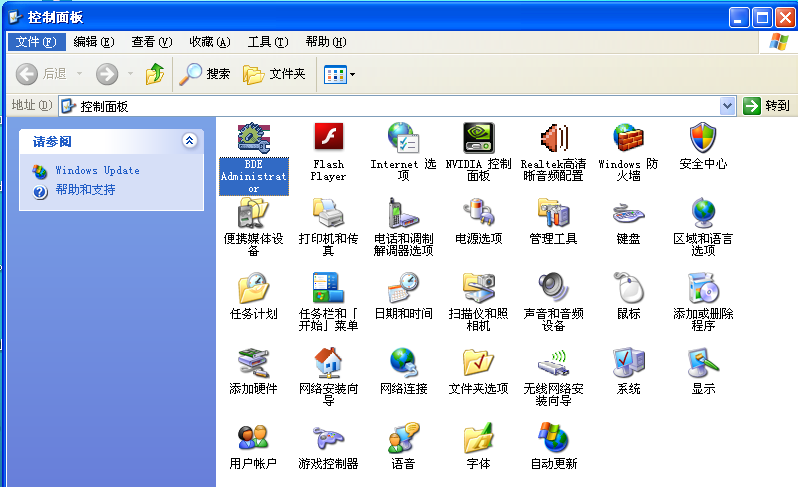
Task: Click the Windows flag logo
Action: click(779, 42)
